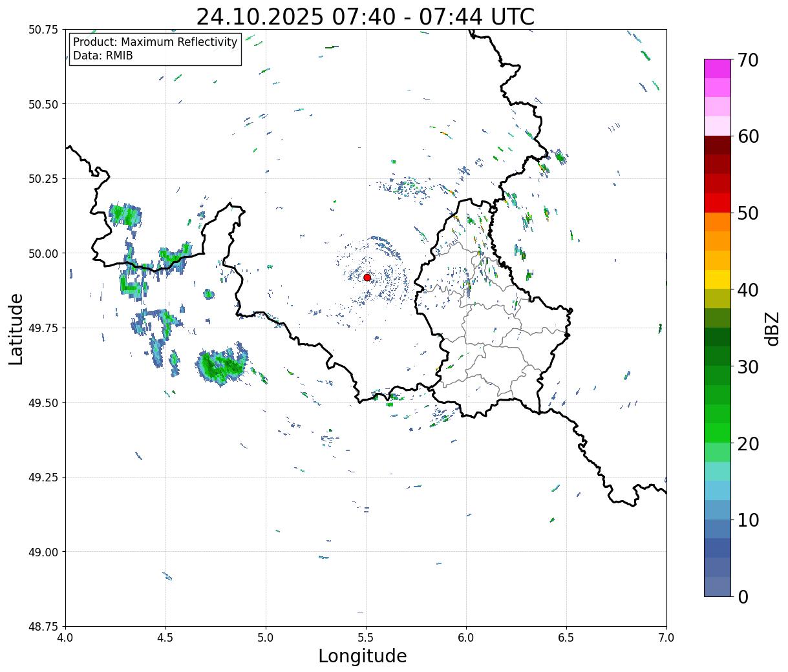Click the latitude tick label 50.25

coord(43,179)
